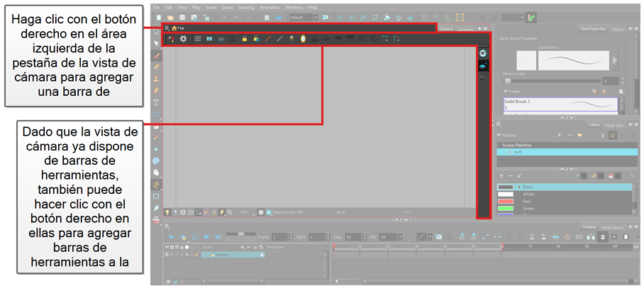Toggle the eye icon in right camera sidebar
This screenshot has height=289, width=644.
pos(483,53)
